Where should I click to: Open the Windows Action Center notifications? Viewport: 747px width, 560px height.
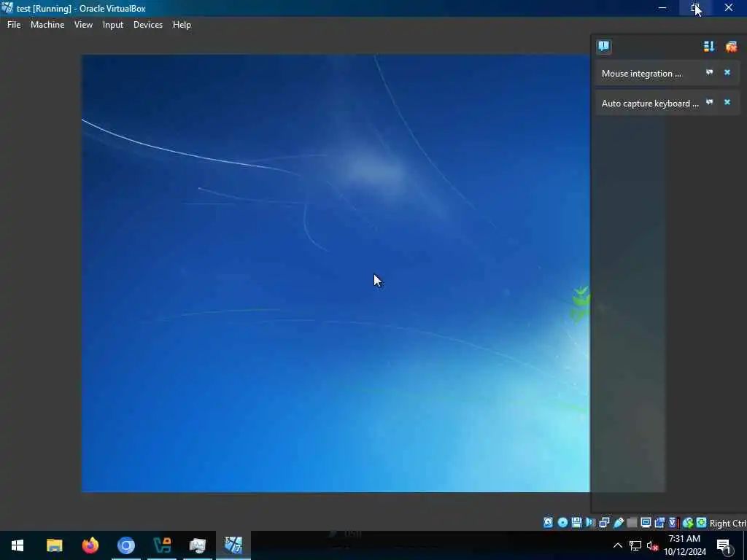pyautogui.click(x=724, y=545)
